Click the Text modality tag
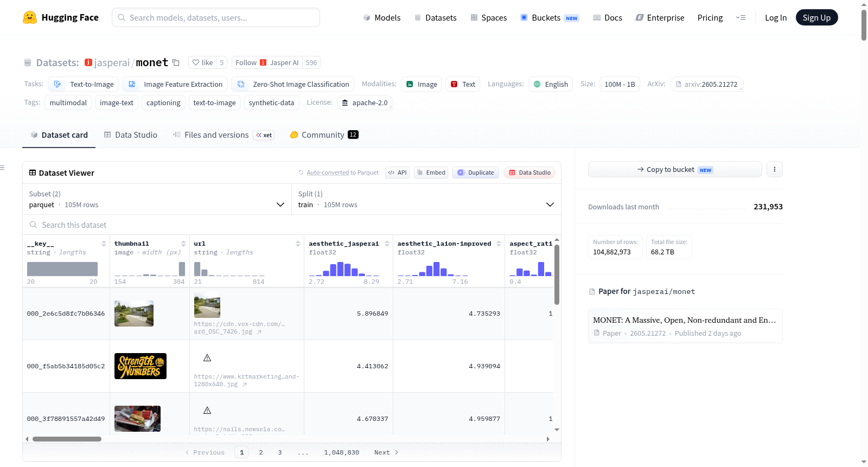Viewport: 868px width, 467px height. point(463,84)
